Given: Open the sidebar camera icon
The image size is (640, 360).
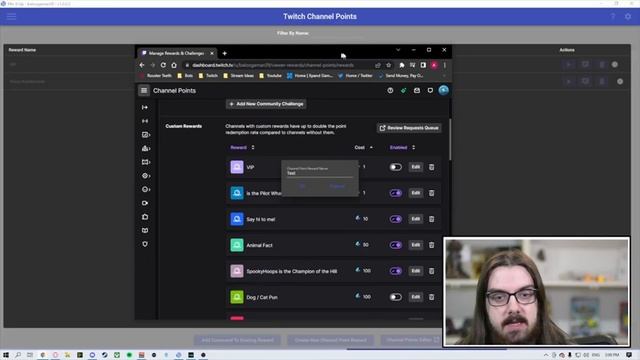Looking at the screenshot, I should pyautogui.click(x=145, y=203).
